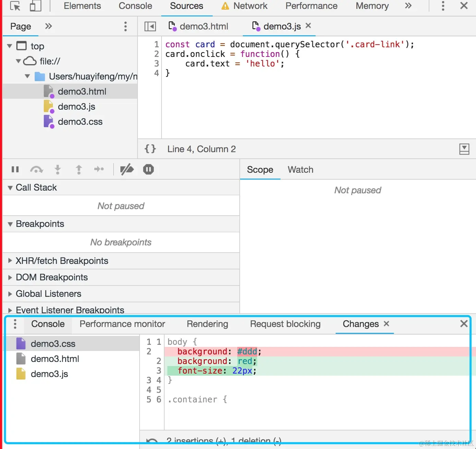Image resolution: width=476 pixels, height=449 pixels.
Task: Pause script execution
Action: click(15, 169)
